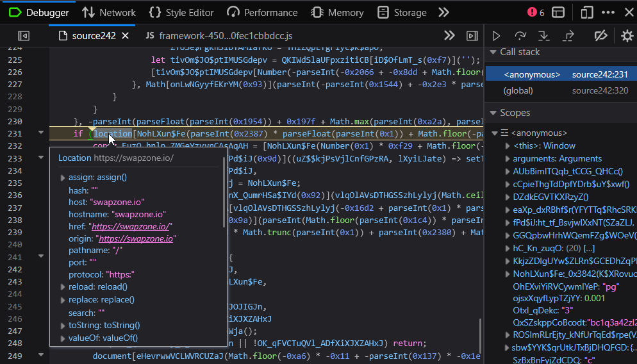Click the Step Over debugger icon
637x364 pixels.
pos(520,36)
